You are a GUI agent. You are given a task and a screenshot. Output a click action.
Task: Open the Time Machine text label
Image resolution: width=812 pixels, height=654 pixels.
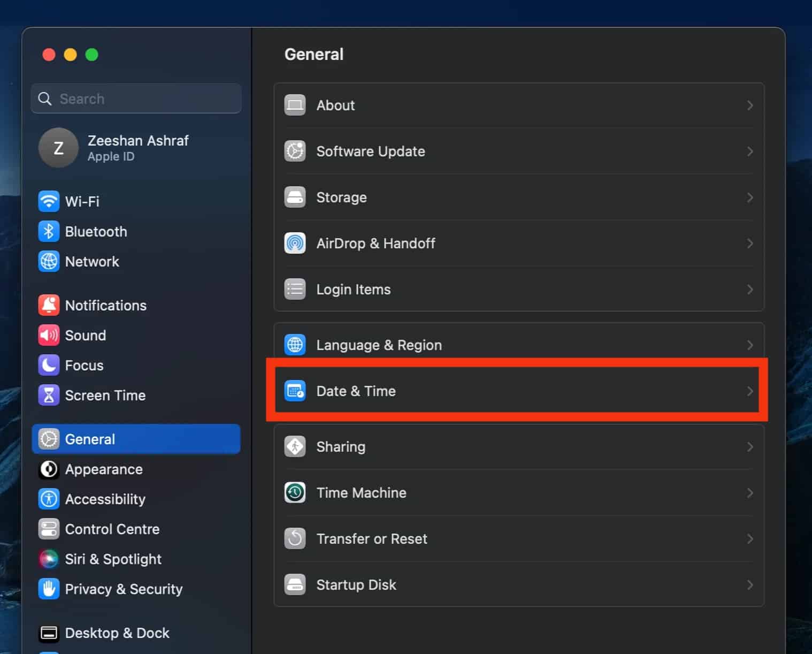361,493
